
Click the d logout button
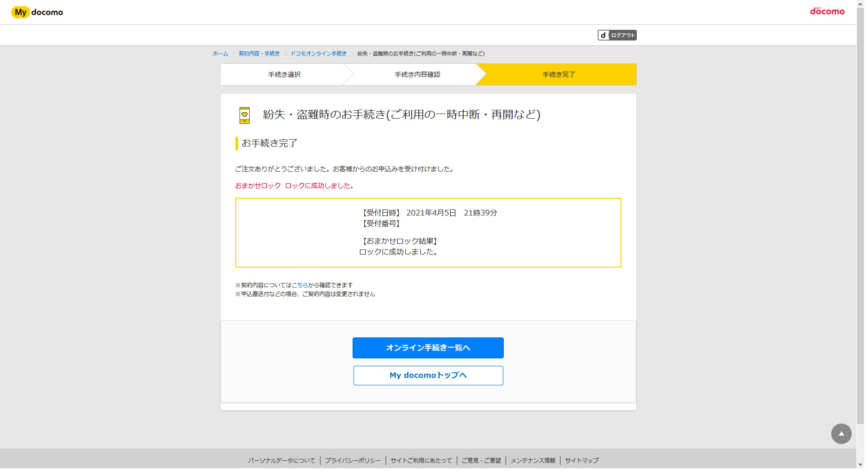click(x=617, y=35)
